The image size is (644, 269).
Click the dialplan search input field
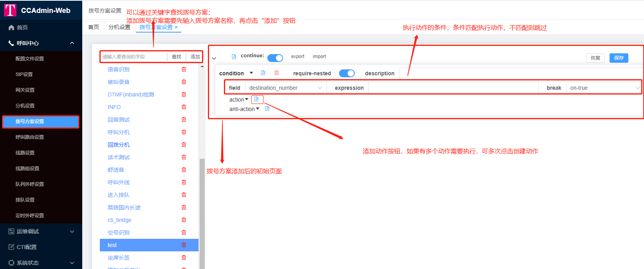[x=133, y=57]
